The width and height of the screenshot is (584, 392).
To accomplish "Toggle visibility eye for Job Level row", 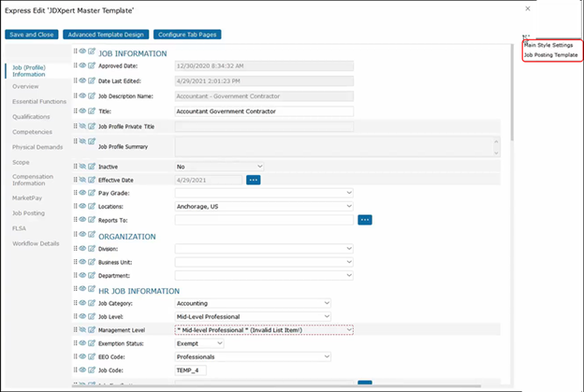I will coord(83,316).
